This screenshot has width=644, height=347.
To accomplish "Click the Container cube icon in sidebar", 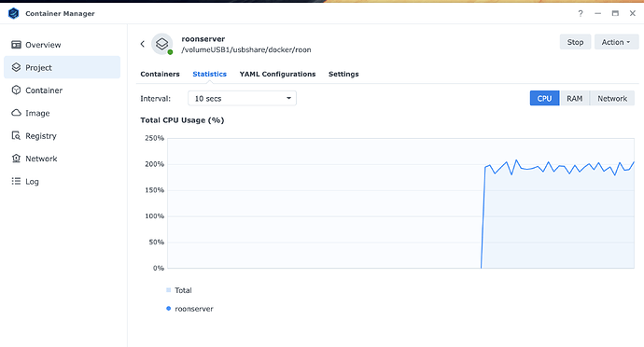I will [16, 90].
